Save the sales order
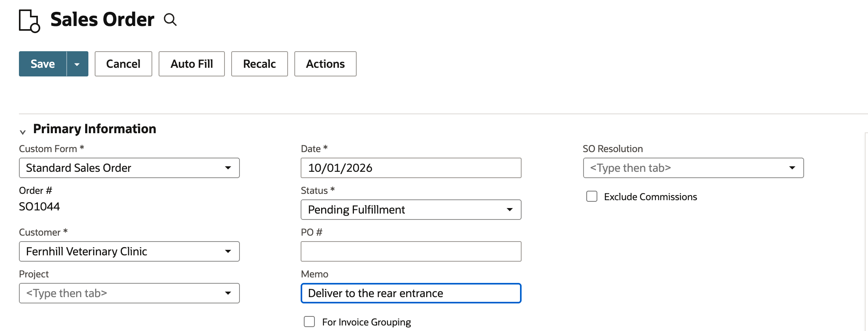Viewport: 868px width, 331px height. [43, 64]
